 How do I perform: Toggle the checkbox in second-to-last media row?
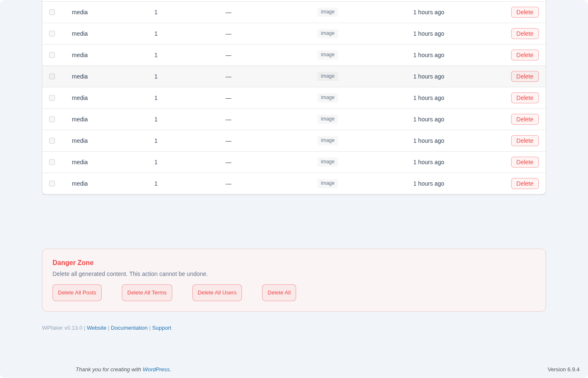52,162
